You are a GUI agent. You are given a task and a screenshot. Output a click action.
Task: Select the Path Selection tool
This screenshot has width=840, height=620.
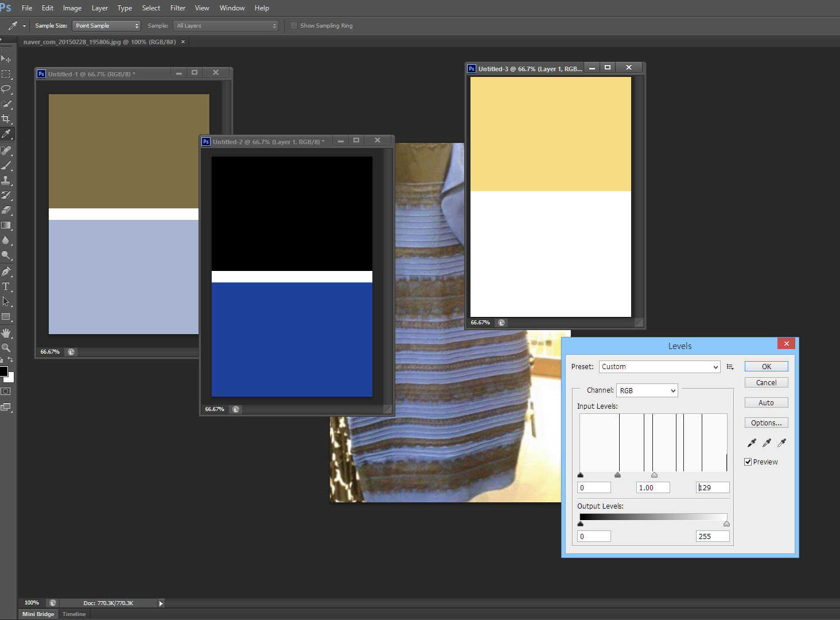6,301
